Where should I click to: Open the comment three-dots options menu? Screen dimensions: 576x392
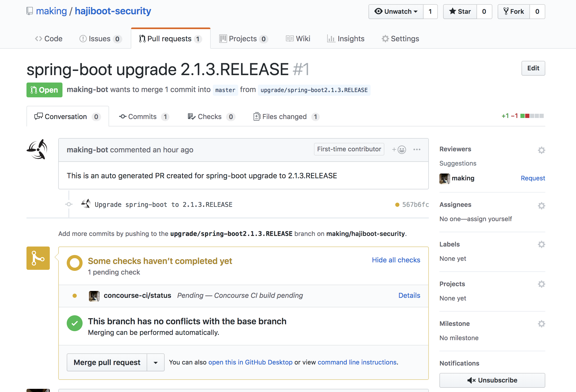[417, 150]
